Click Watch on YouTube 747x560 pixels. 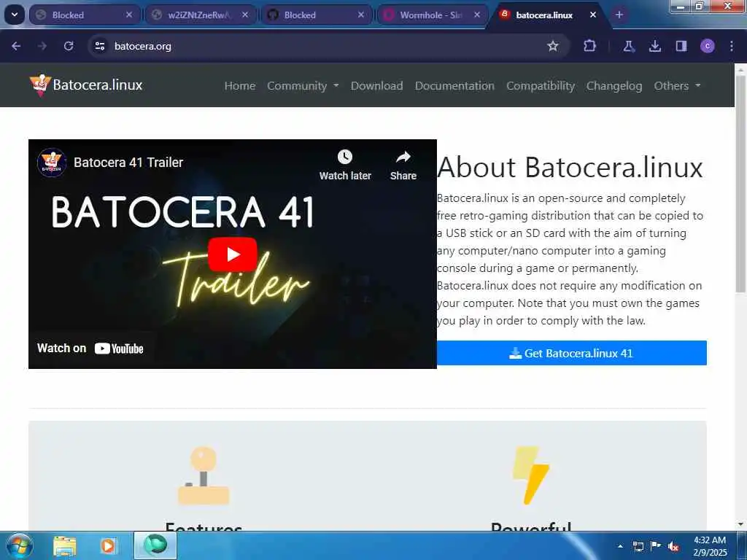(x=90, y=349)
